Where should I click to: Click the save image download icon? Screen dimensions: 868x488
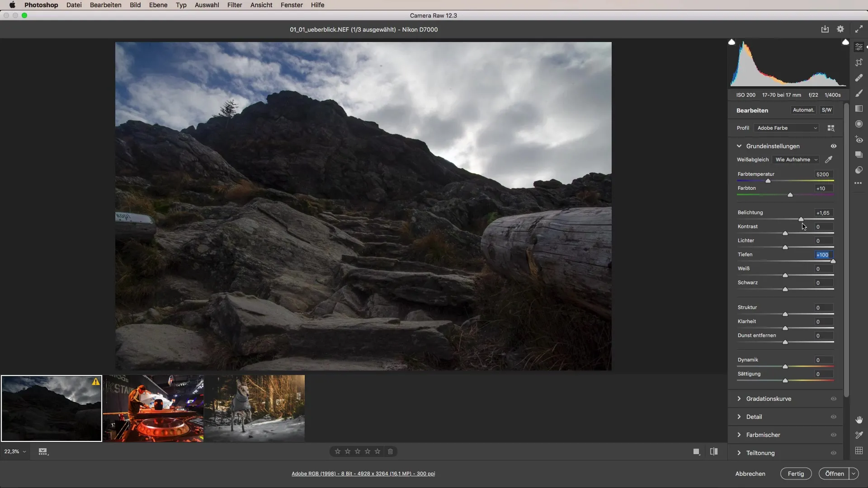tap(825, 29)
